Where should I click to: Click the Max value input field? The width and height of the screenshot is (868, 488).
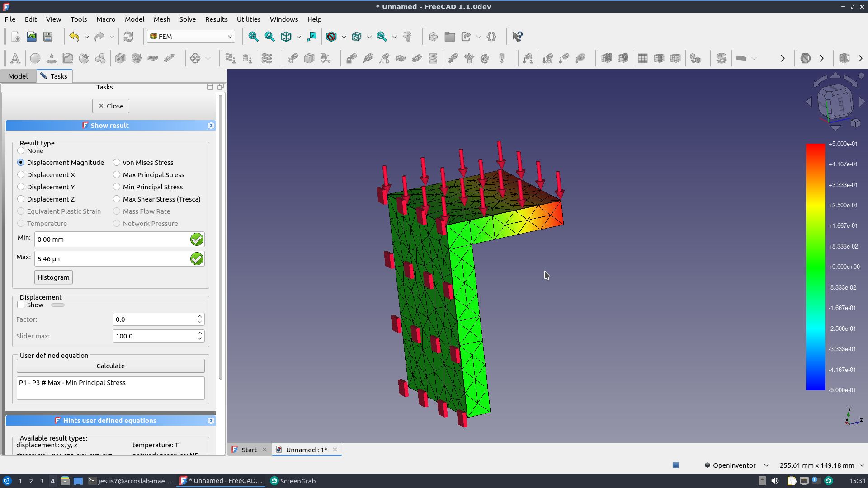tap(112, 259)
